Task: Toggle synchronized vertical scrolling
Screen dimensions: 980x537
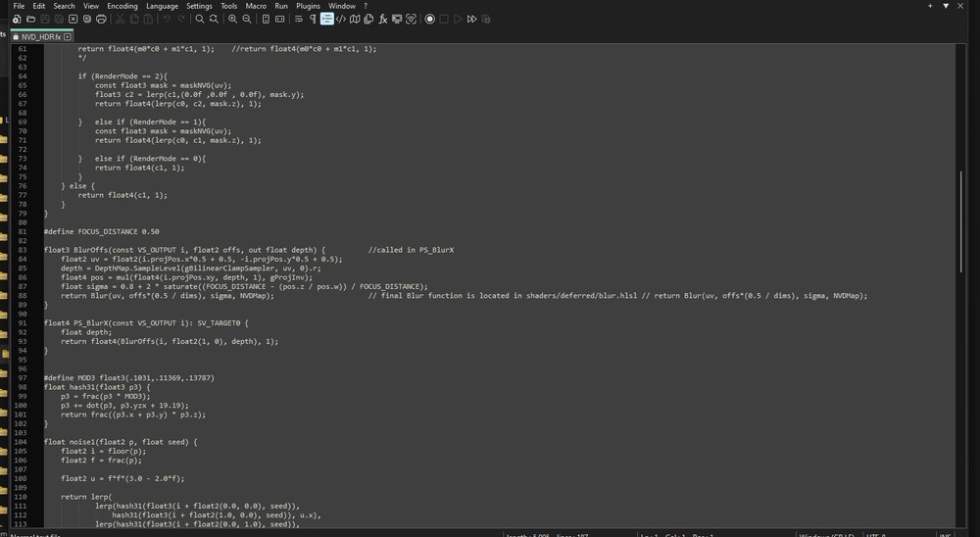Action: tap(266, 20)
